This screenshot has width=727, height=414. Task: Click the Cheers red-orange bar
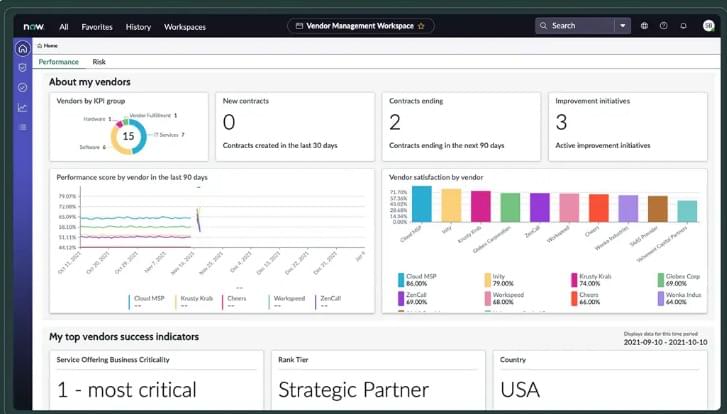pos(599,208)
